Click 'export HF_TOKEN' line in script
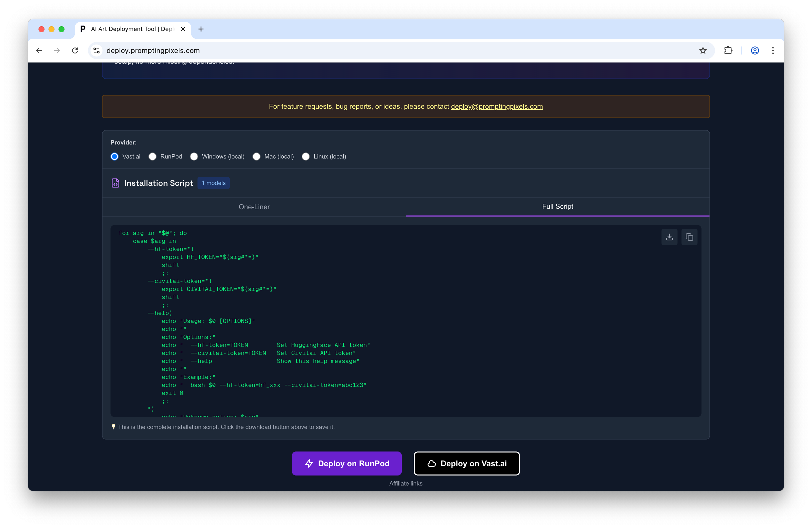 click(210, 257)
